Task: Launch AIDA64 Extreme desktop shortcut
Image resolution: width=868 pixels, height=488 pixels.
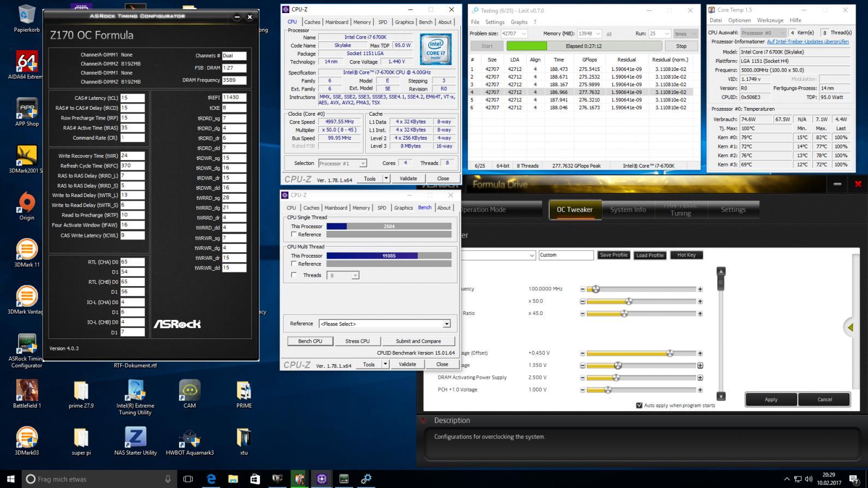Action: (x=27, y=66)
